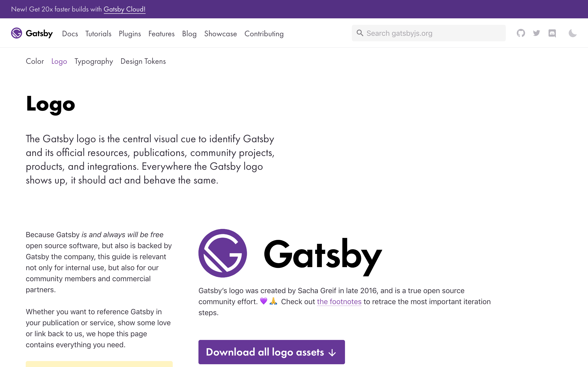Click the Gatsby Cloud banner link
Screen dimensions: 588x367
125,9
